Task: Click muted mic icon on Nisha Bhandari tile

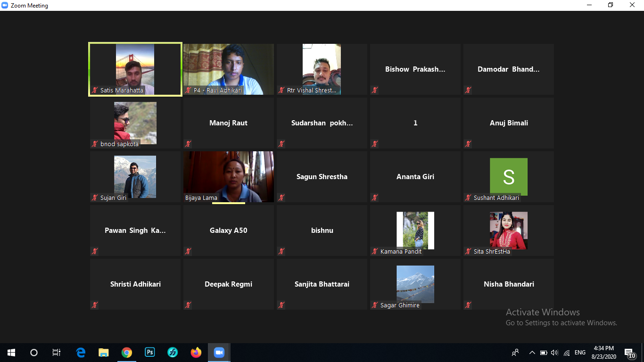Action: (468, 305)
